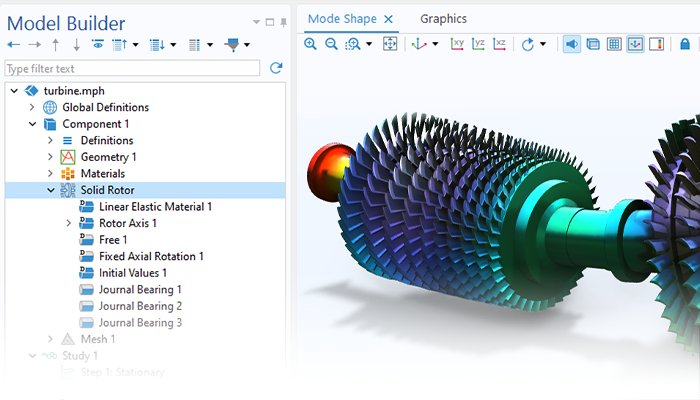Open the tree list view dropdown arrow
Screen dimensions: 700x400
210,45
